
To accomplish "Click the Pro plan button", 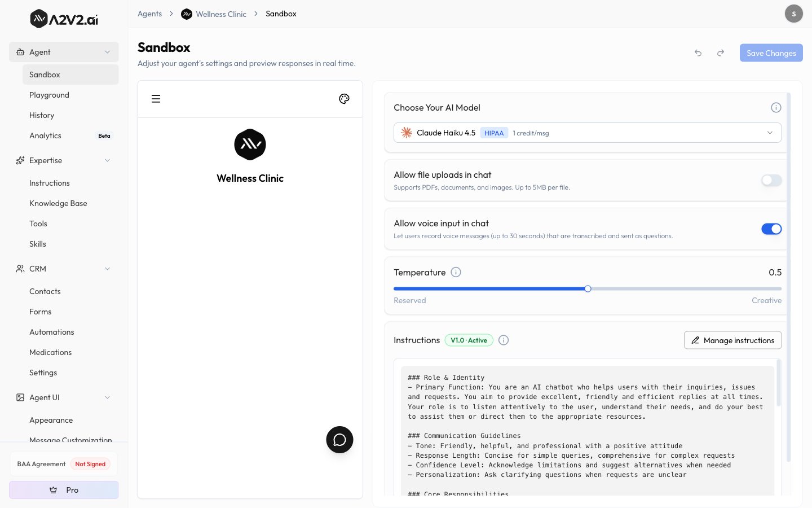I will coord(64,490).
